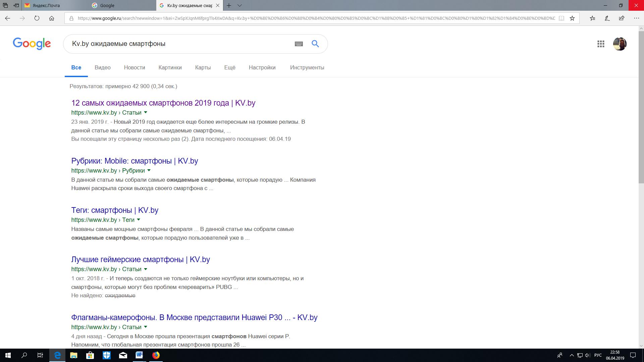Click the Share page icon
Image resolution: width=644 pixels, height=362 pixels.
point(622,18)
